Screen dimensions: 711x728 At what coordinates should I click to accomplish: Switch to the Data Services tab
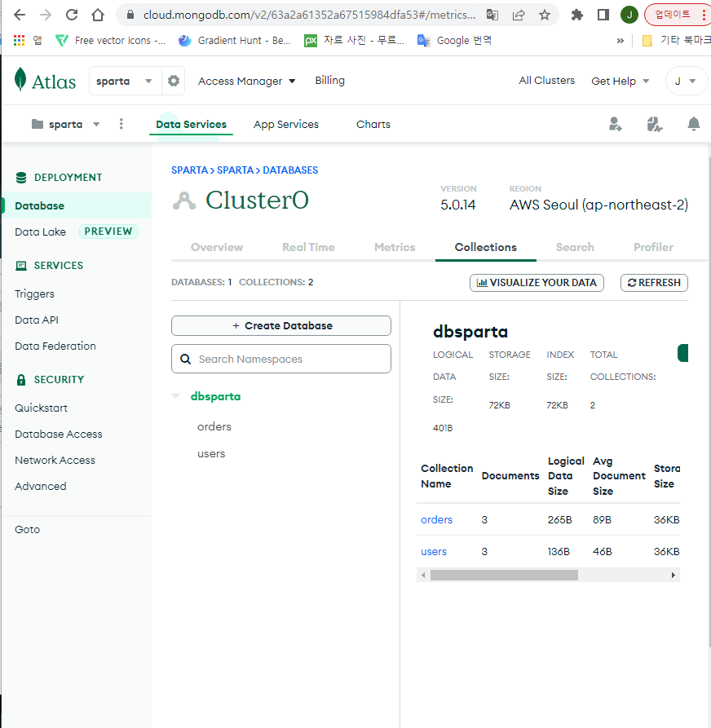pyautogui.click(x=191, y=124)
